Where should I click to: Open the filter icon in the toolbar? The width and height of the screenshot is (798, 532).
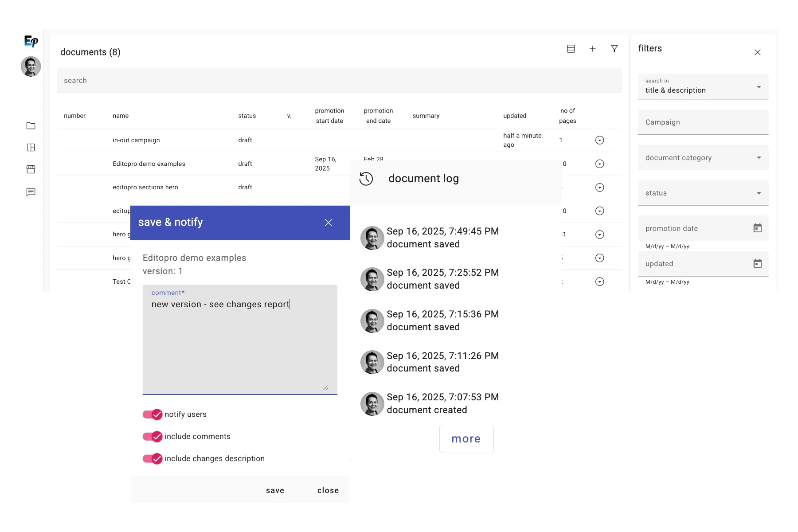coord(614,49)
